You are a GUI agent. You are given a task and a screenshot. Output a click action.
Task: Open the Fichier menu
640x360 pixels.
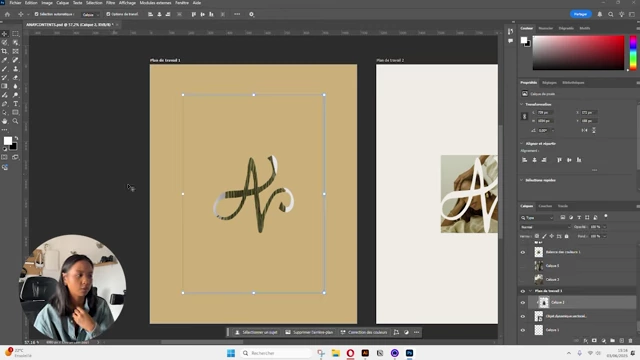[x=15, y=3]
